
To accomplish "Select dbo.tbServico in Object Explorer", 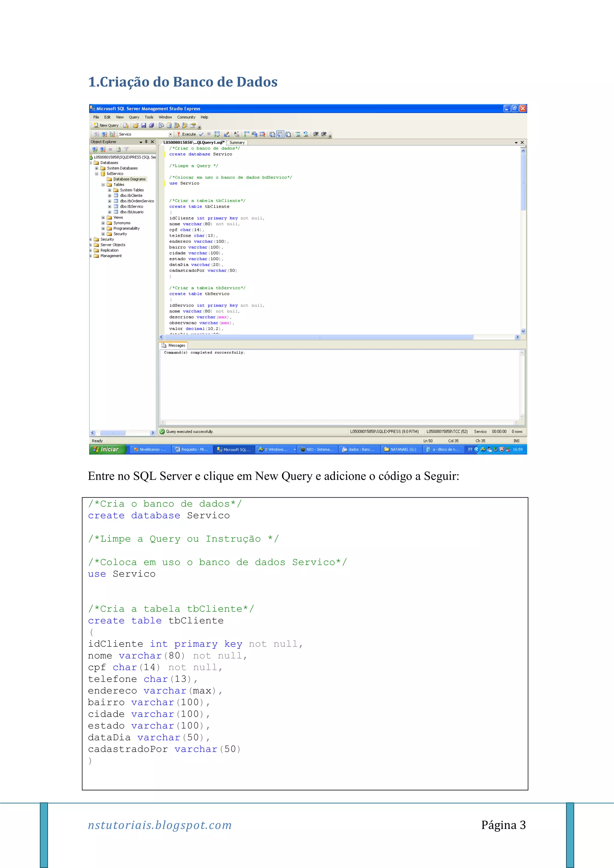I will coord(131,207).
